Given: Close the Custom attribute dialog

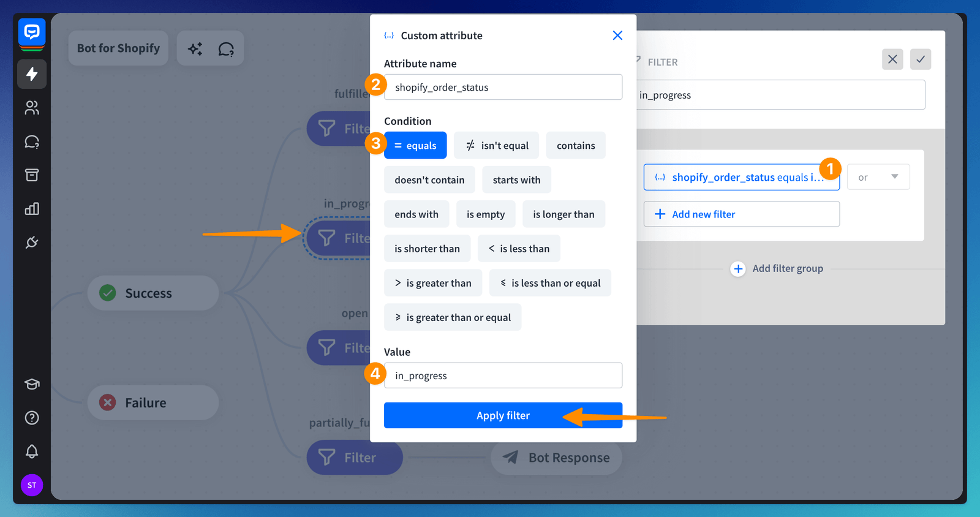Looking at the screenshot, I should [x=617, y=36].
